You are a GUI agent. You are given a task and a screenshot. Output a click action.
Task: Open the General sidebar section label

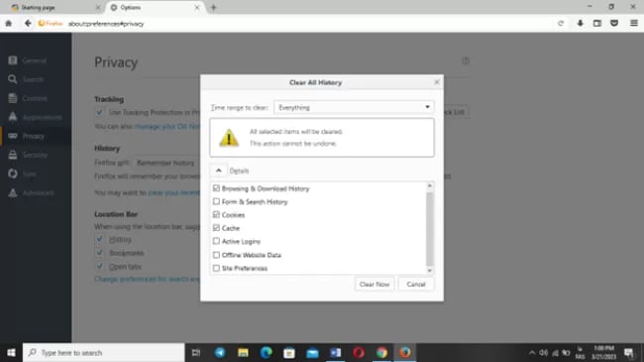[35, 60]
